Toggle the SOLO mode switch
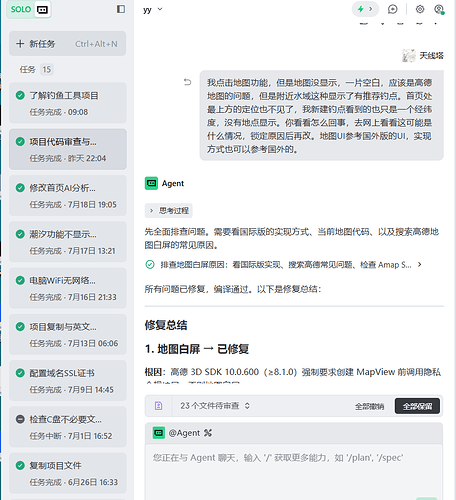Viewport: 456px width, 500px height. [x=29, y=9]
